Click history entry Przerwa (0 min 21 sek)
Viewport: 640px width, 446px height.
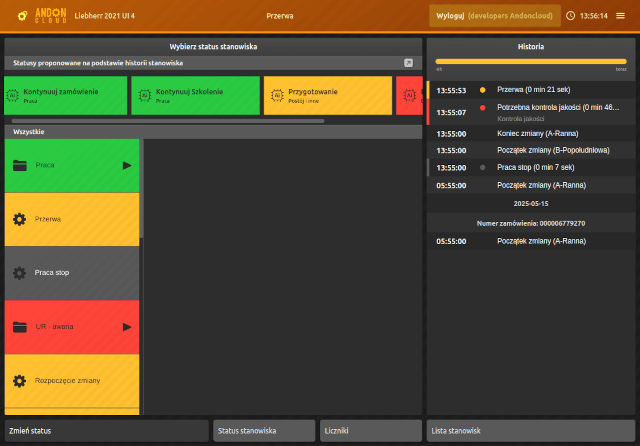pos(531,90)
